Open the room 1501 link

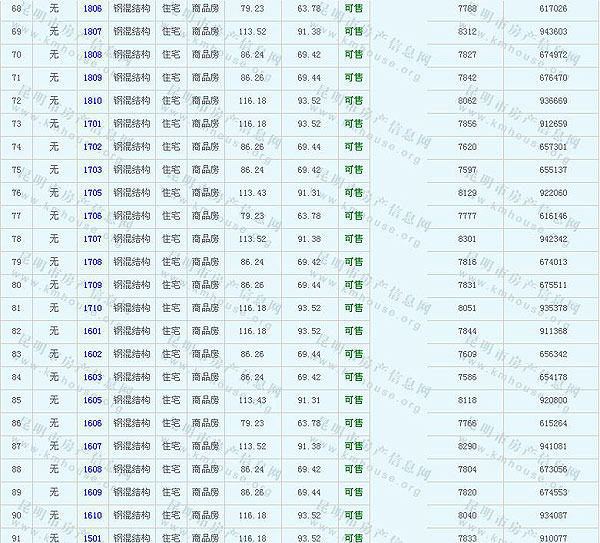tap(92, 538)
